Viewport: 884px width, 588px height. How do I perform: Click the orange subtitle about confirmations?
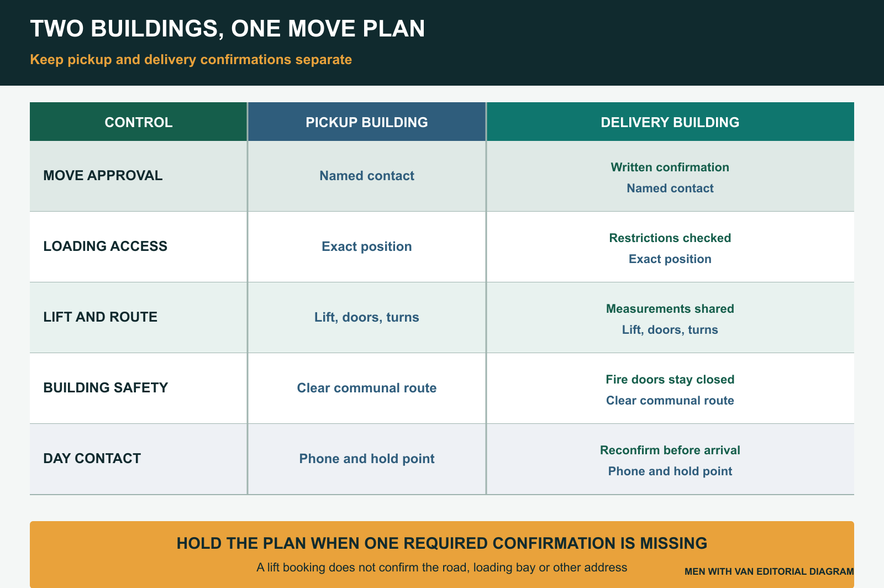tap(191, 60)
